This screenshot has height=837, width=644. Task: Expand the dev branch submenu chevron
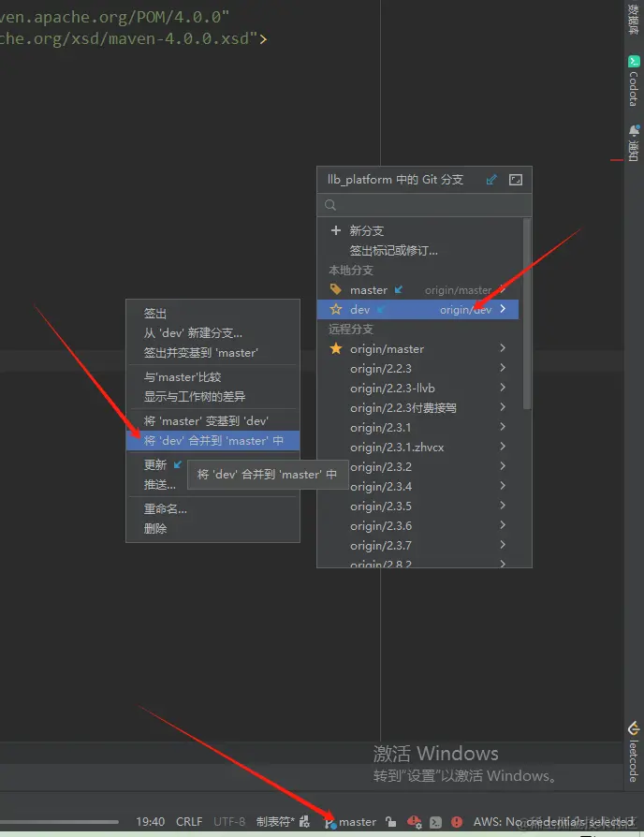[503, 309]
